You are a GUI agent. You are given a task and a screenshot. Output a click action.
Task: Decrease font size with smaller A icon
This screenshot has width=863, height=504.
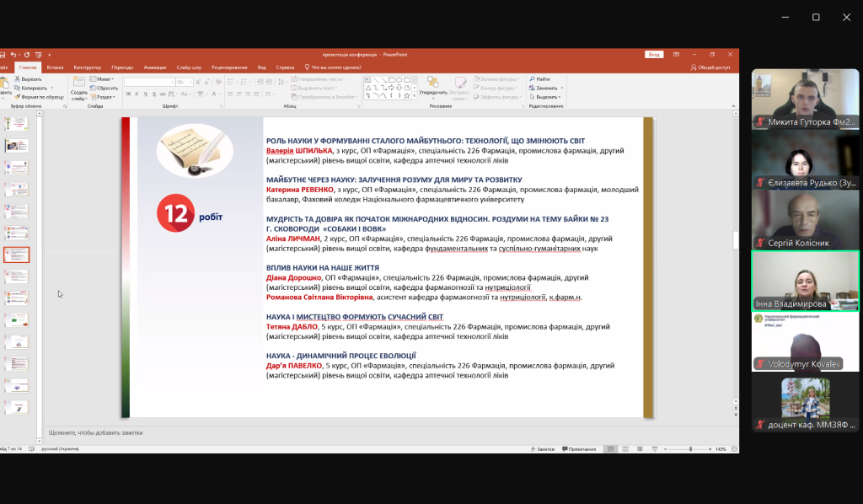(207, 82)
